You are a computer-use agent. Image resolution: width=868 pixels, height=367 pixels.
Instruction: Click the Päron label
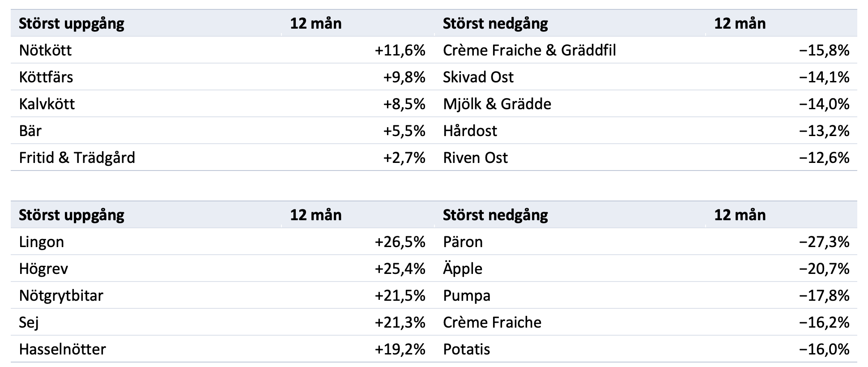click(x=463, y=242)
